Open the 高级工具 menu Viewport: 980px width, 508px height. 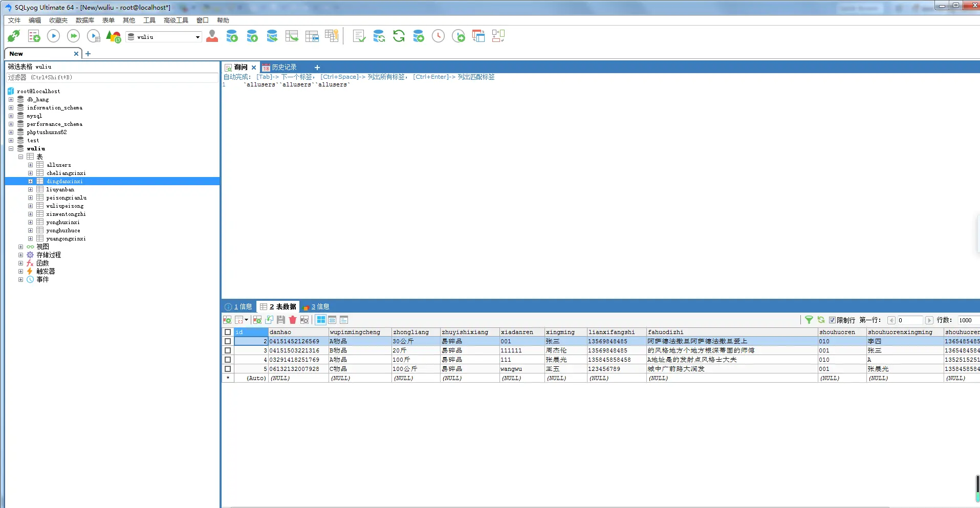(x=176, y=20)
